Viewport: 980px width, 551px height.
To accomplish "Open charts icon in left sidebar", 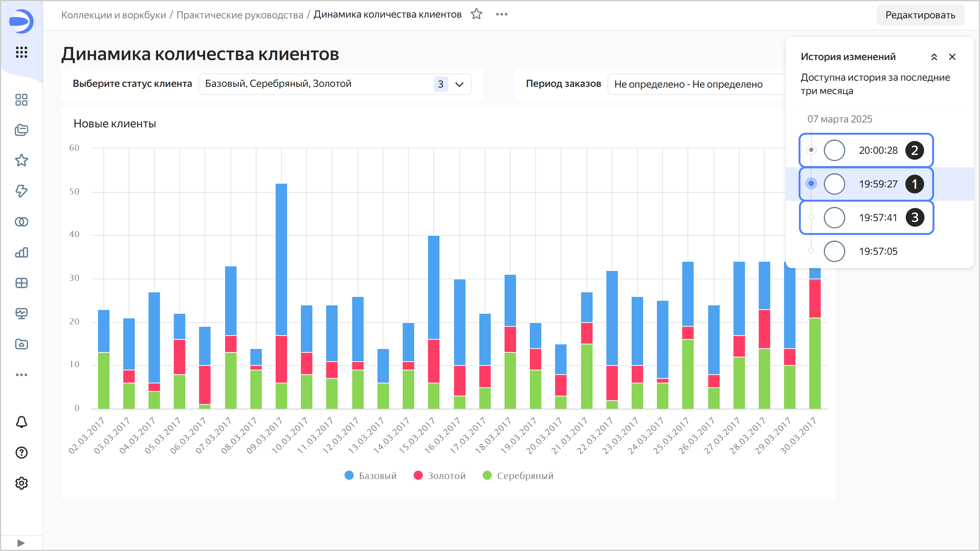I will tap(21, 253).
